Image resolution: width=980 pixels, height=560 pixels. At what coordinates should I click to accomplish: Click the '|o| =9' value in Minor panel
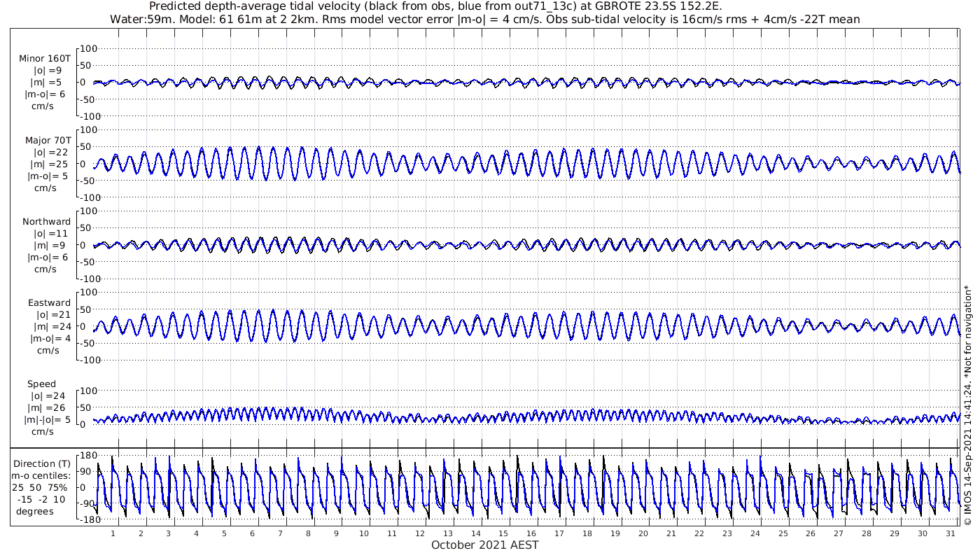[48, 71]
